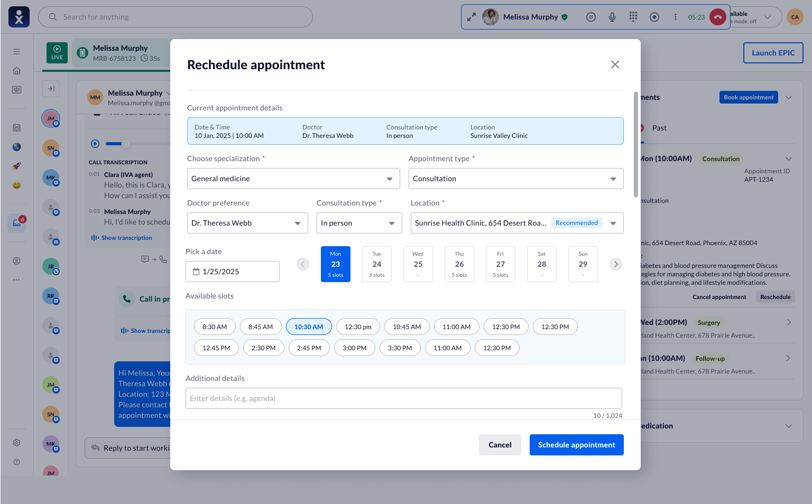Open CA user avatar menu
812x504 pixels.
tap(795, 17)
